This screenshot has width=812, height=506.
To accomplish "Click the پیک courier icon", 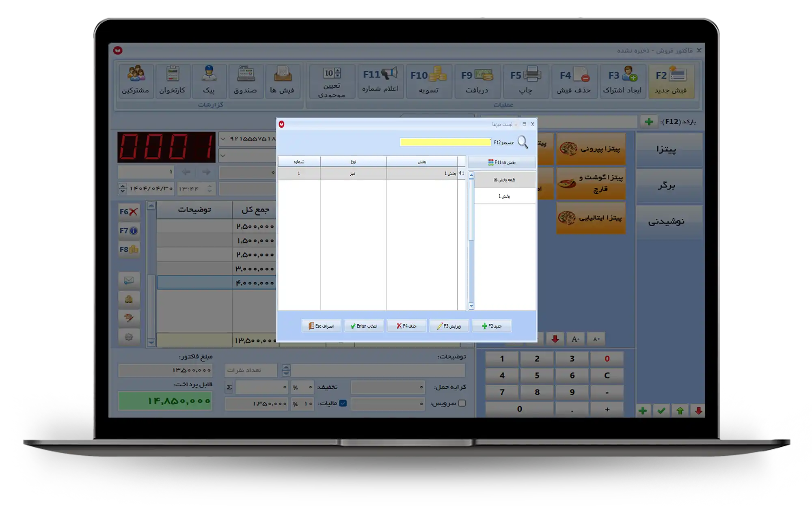I will [x=209, y=81].
